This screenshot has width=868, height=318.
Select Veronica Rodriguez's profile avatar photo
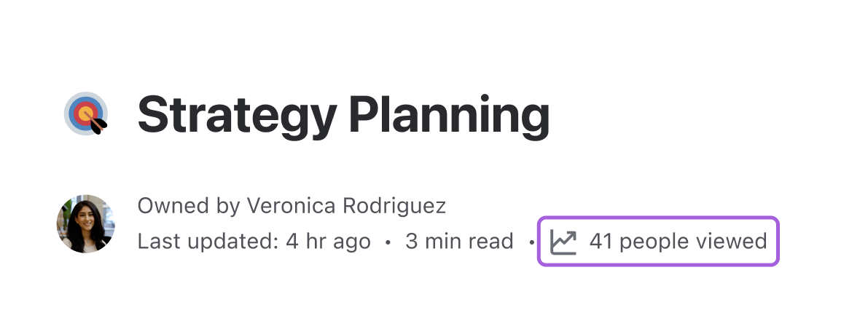[x=86, y=224]
